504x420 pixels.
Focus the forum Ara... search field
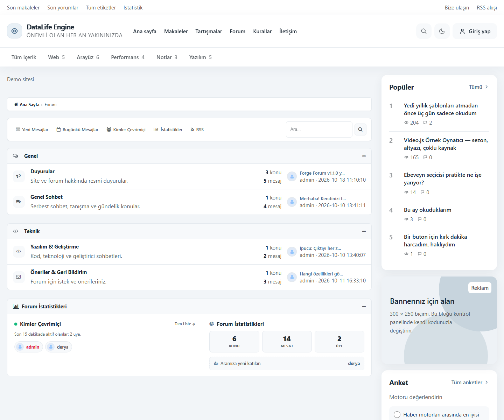coord(319,129)
